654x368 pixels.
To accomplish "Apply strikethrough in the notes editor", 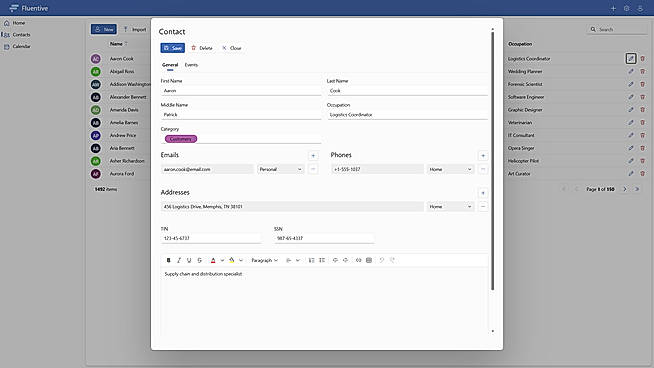I will pos(199,260).
